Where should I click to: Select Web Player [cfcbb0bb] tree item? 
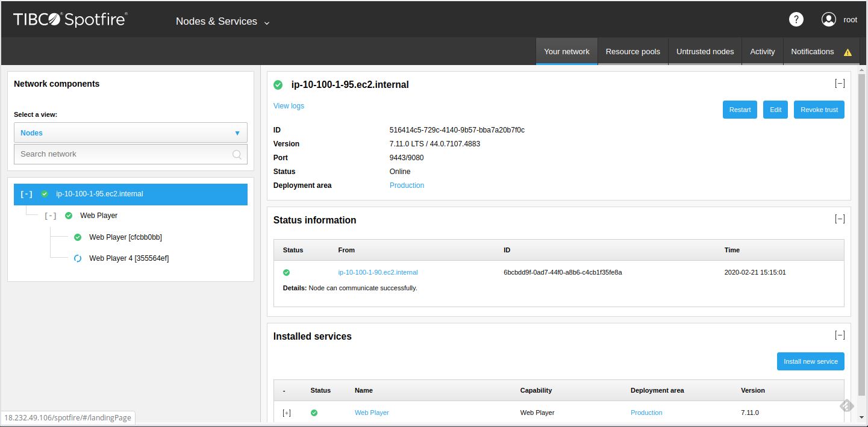pyautogui.click(x=125, y=237)
